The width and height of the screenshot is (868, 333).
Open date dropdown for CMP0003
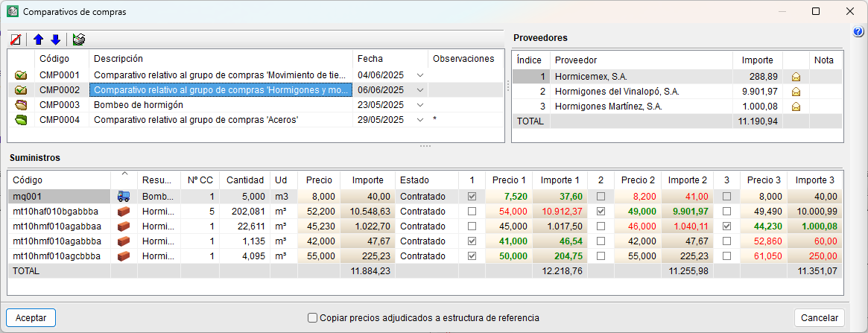(420, 104)
